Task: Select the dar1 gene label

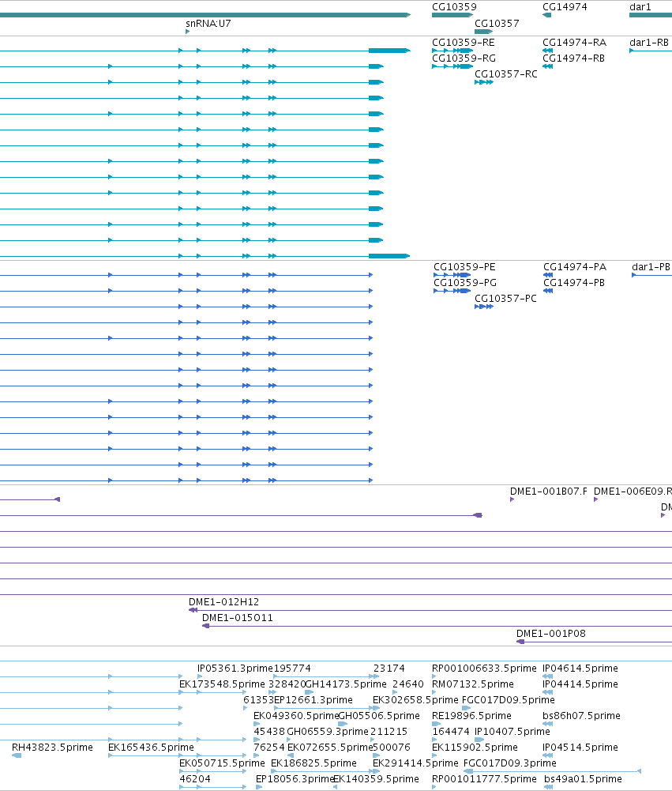Action: click(640, 7)
